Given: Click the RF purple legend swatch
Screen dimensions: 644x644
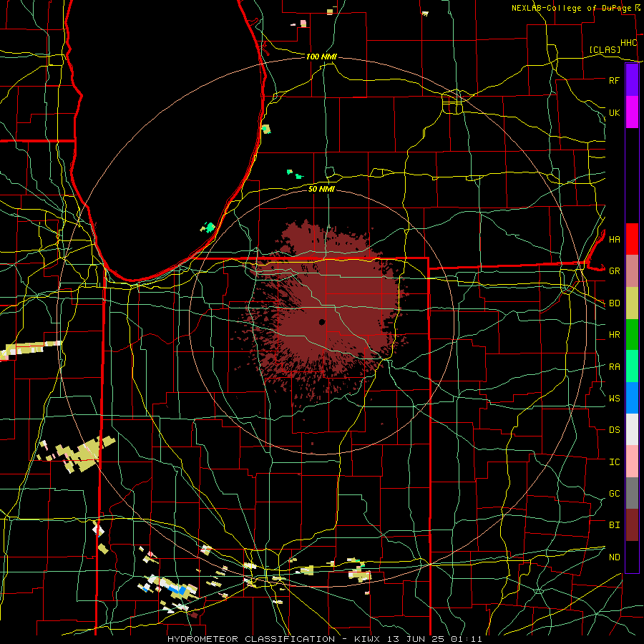Looking at the screenshot, I should 632,80.
